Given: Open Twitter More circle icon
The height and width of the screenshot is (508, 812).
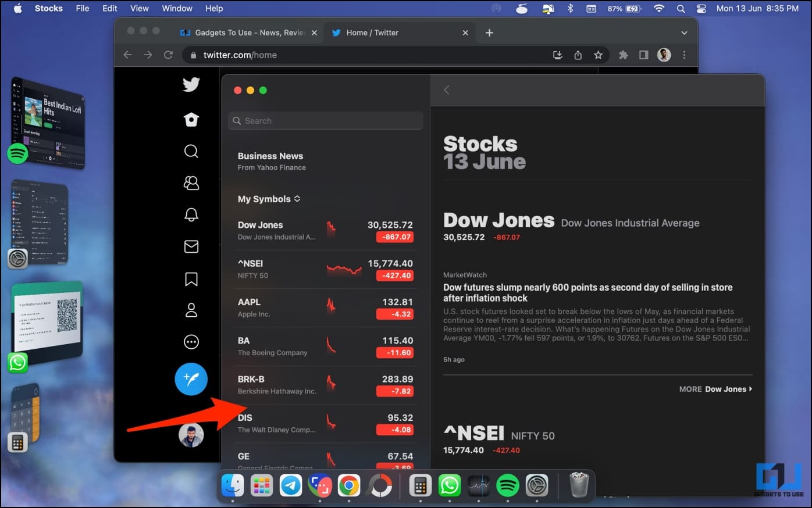Looking at the screenshot, I should (191, 342).
